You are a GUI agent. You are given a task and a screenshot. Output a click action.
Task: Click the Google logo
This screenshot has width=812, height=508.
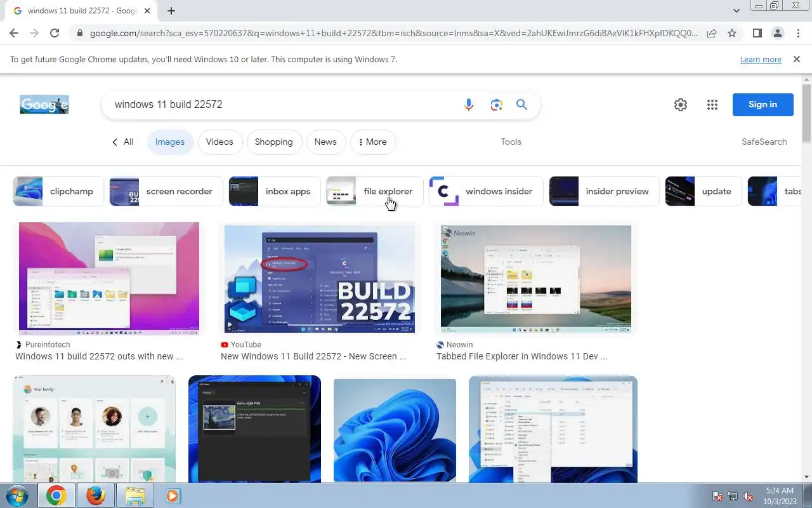[x=44, y=105]
